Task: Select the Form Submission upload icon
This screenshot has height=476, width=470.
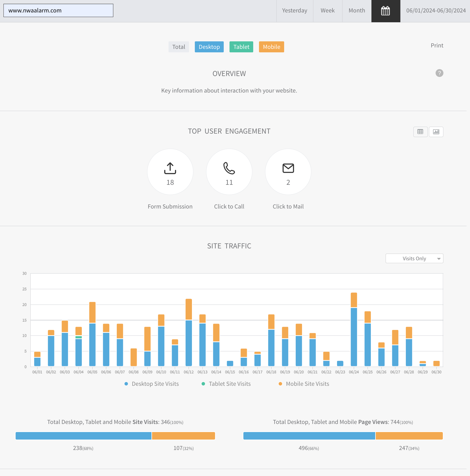Action: click(x=170, y=168)
